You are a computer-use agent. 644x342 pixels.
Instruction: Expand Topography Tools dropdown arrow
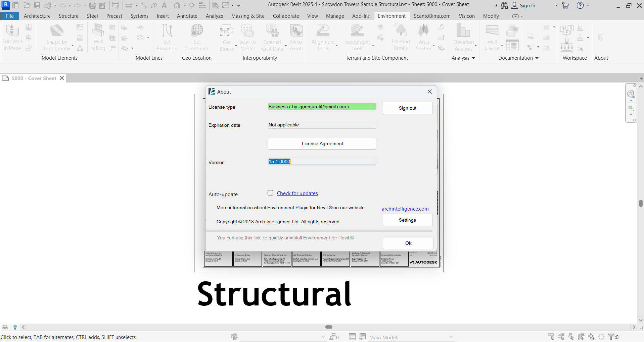pos(373,45)
